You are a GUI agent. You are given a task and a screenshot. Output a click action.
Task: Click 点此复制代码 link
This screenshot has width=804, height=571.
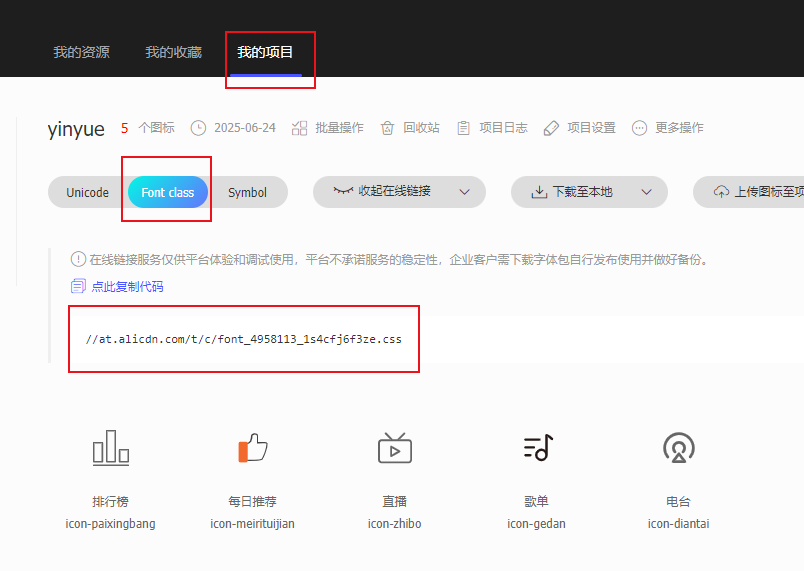click(x=127, y=287)
